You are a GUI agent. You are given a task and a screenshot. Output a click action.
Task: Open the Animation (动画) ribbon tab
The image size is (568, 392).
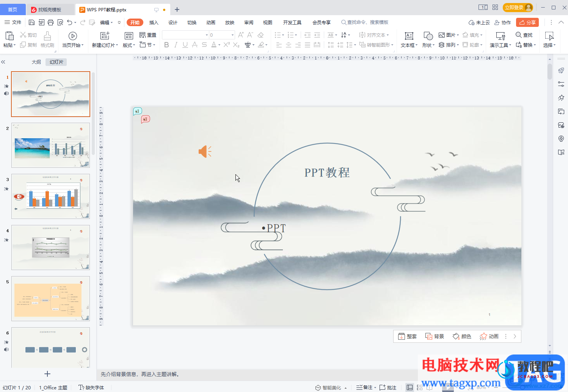[x=211, y=22]
